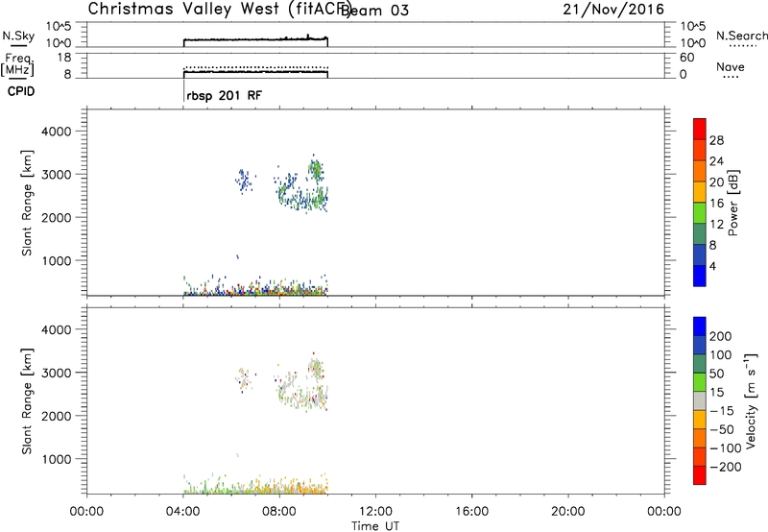This screenshot has height=532, width=768.
Task: Select the top blue segment of the Velocity colorbar
Action: (700, 326)
